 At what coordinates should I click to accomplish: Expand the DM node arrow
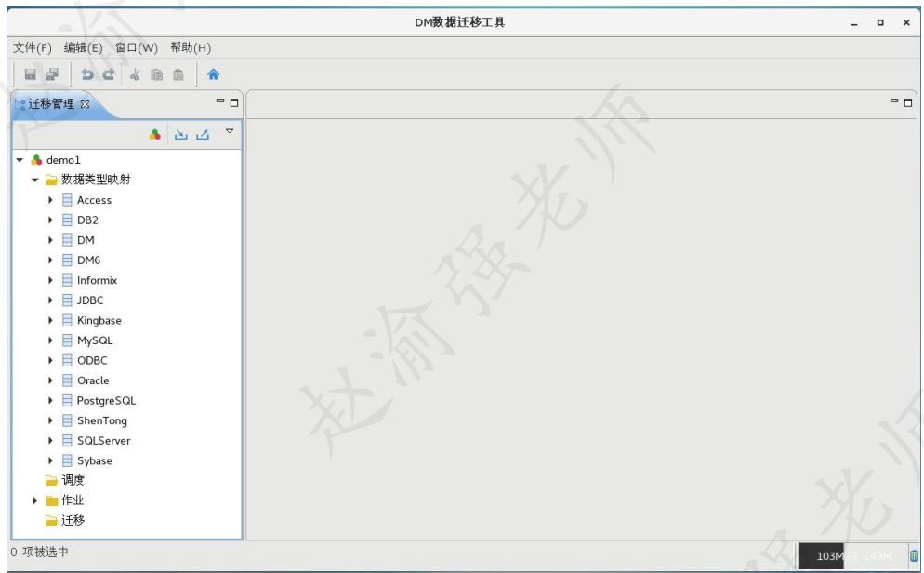[x=51, y=240]
